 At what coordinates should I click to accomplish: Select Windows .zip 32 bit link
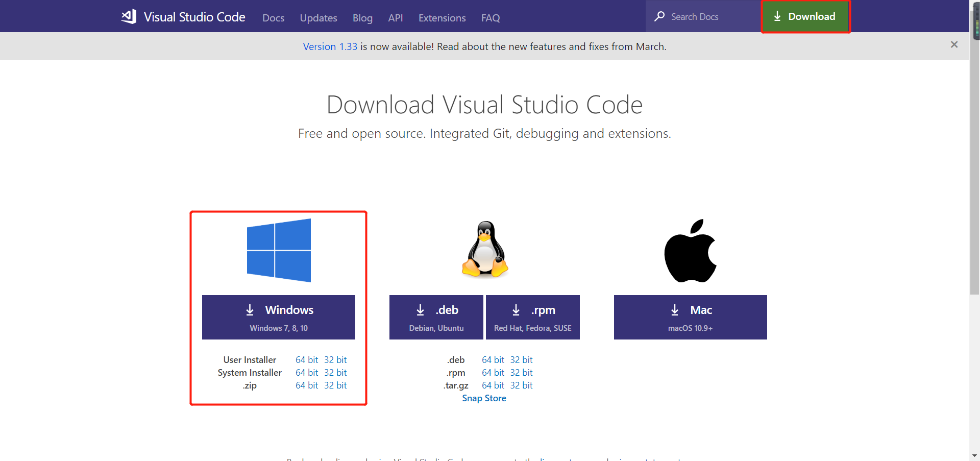[335, 385]
